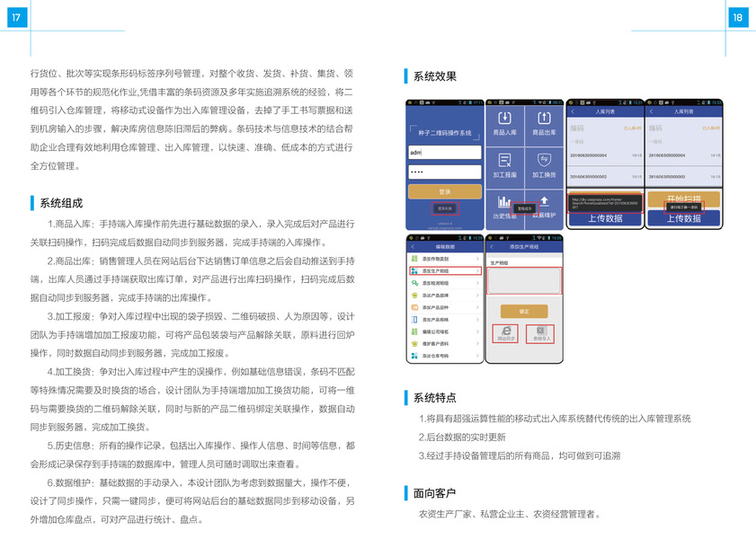Tap back arrow beside the 添加生产班组 header title

[492, 247]
